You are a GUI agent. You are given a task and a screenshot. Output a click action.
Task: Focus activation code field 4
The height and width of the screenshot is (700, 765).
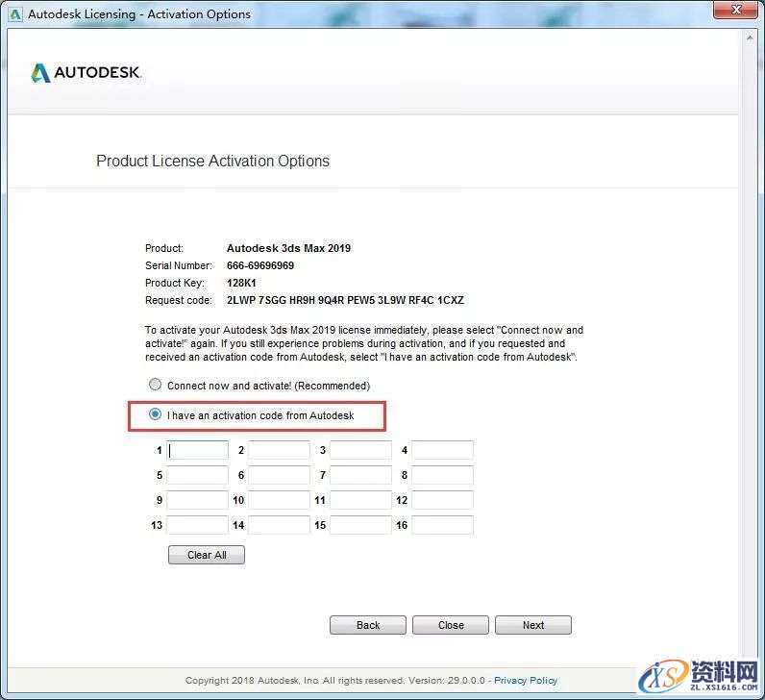443,450
